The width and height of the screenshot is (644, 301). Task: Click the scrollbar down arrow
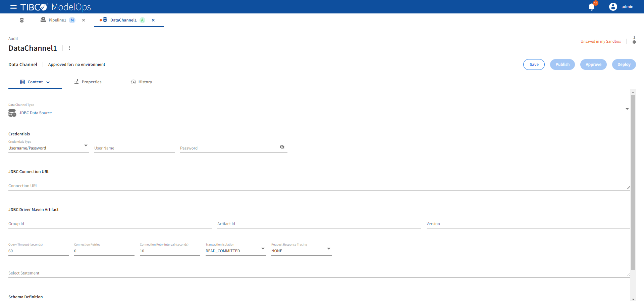[633, 299]
